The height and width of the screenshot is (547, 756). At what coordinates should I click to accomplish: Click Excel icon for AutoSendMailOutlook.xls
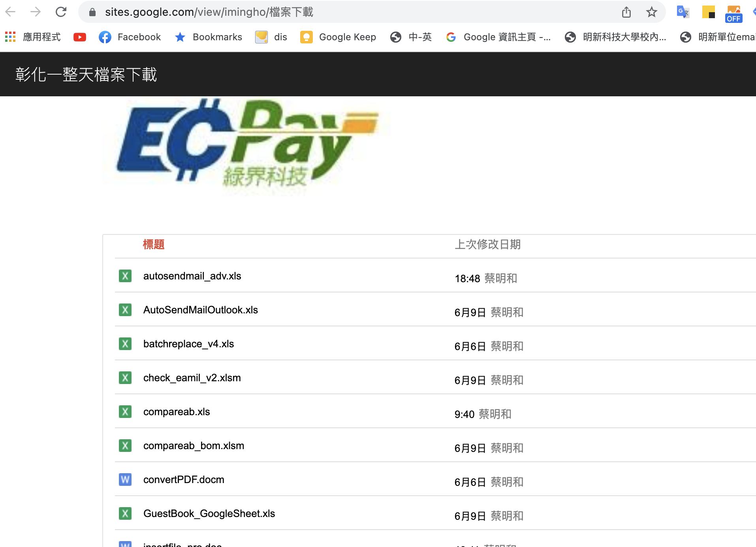125,310
